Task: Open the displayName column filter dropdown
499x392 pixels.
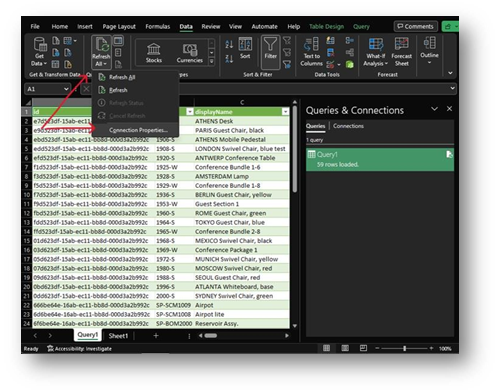Action: pyautogui.click(x=285, y=112)
